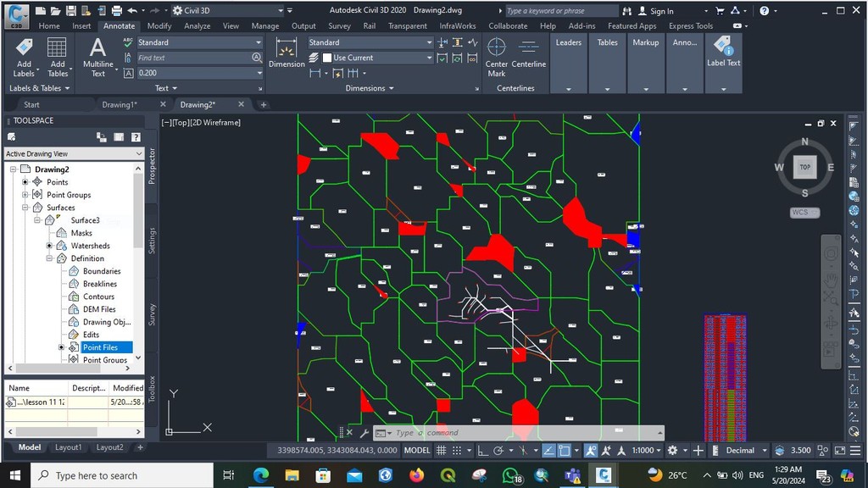Click the ViewCube TOP face
868x488 pixels.
pyautogui.click(x=805, y=167)
